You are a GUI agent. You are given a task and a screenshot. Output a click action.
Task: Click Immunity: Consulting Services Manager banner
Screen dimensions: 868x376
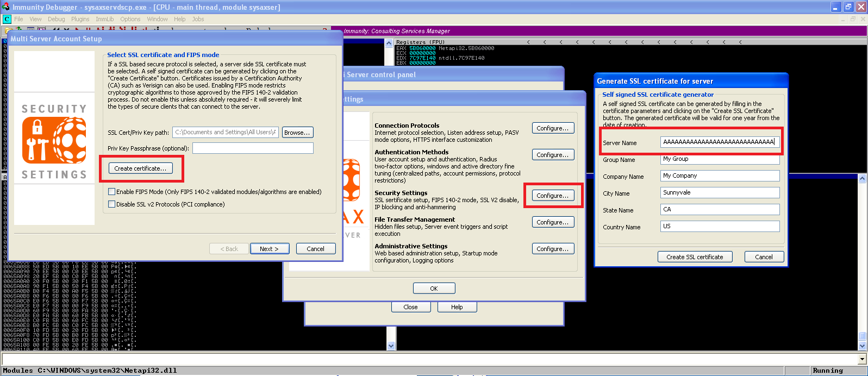[397, 31]
